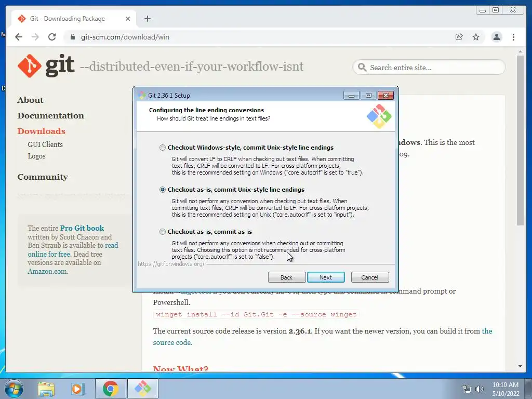The width and height of the screenshot is (532, 399).
Task: Click the address bar URL
Action: pyautogui.click(x=125, y=37)
